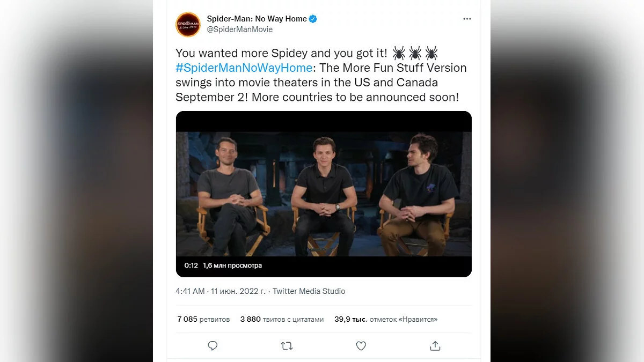The width and height of the screenshot is (644, 362).
Task: Play the embedded interview video
Action: tap(324, 194)
